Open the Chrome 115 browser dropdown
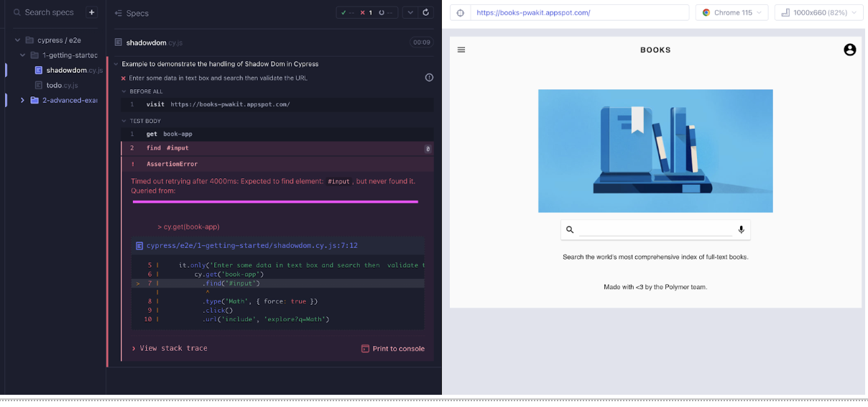 pos(731,12)
